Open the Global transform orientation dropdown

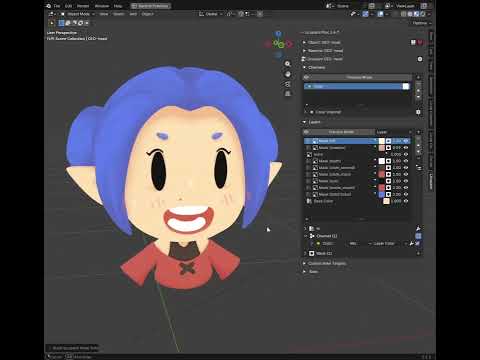point(211,14)
